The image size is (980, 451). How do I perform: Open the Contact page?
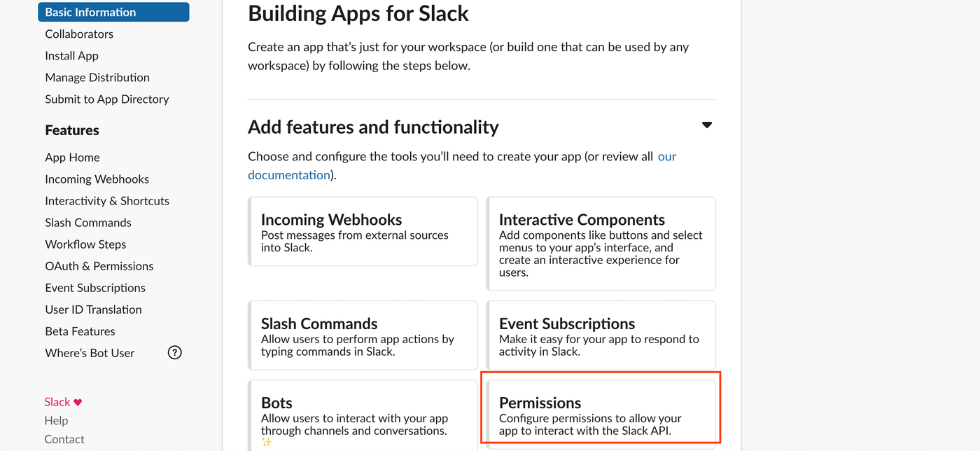pyautogui.click(x=64, y=438)
